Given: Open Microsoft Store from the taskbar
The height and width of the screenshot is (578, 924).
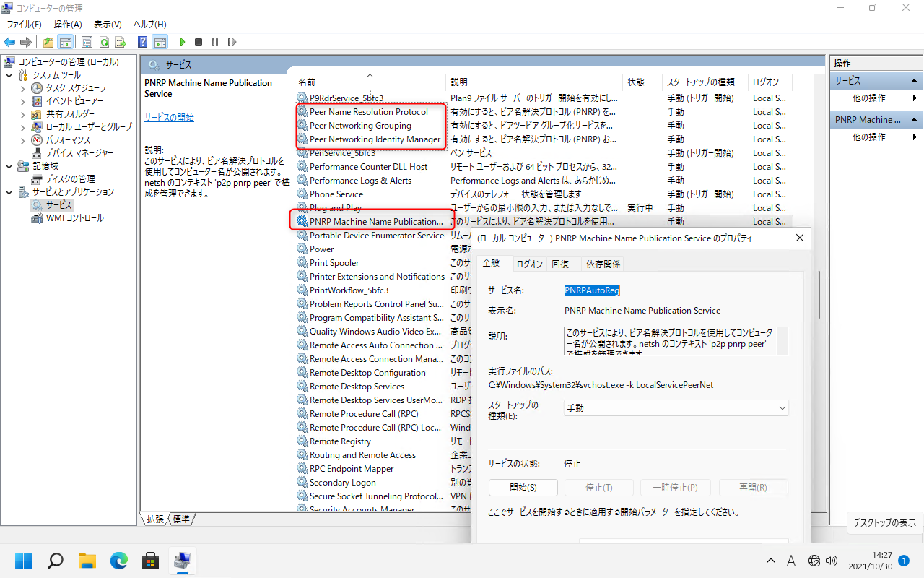Looking at the screenshot, I should coord(150,560).
